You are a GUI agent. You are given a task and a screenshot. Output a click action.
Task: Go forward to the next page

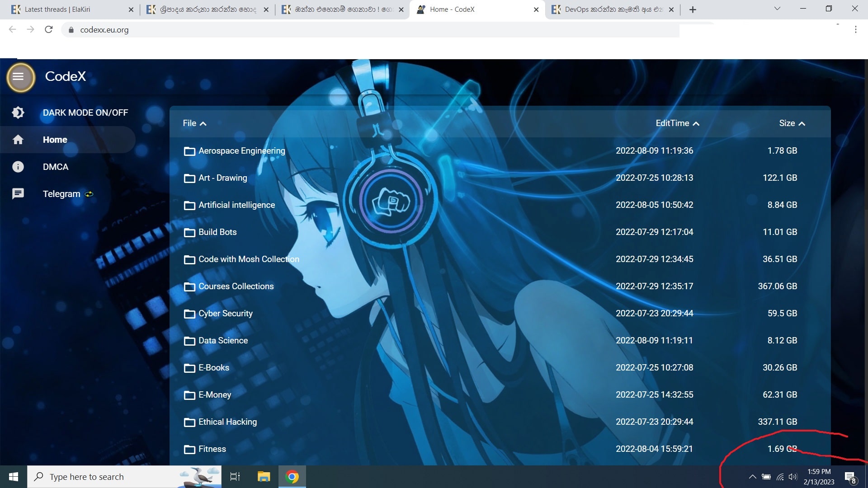tap(30, 29)
